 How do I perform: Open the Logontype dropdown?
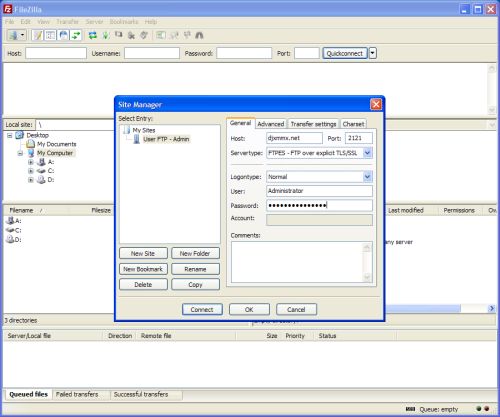point(367,177)
